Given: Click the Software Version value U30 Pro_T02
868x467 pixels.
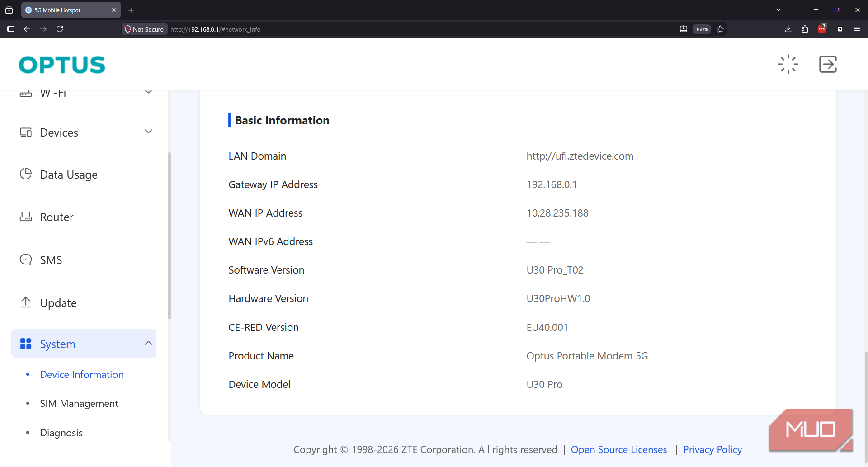Looking at the screenshot, I should tap(555, 270).
